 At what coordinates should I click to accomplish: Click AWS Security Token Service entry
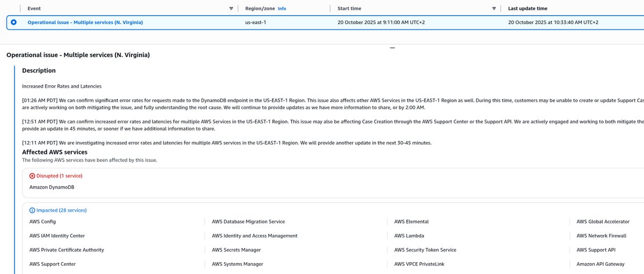tap(425, 250)
